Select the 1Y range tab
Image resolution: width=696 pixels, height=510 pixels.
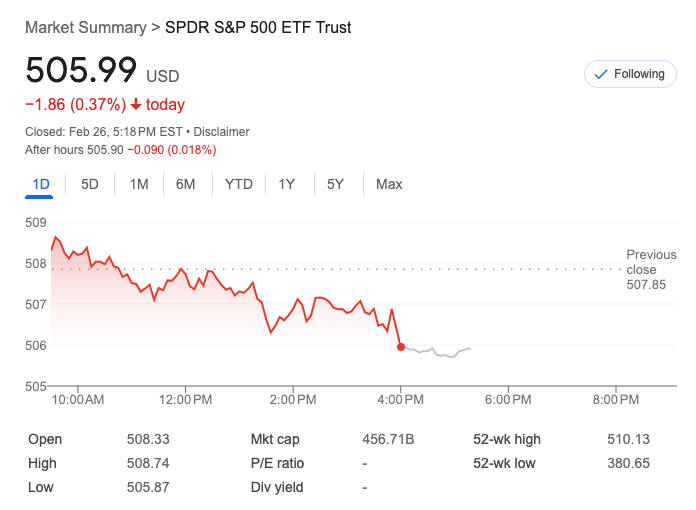(x=287, y=184)
